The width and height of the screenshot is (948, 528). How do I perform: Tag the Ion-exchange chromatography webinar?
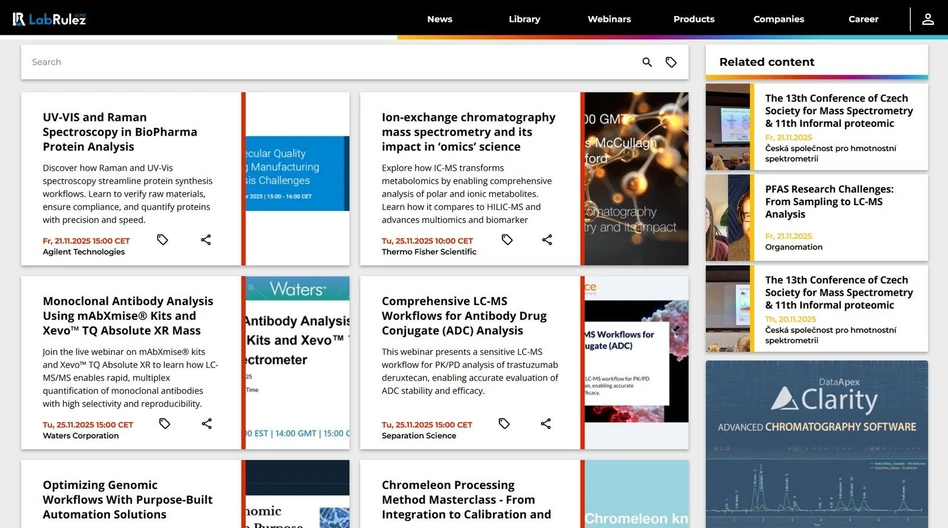tap(507, 240)
